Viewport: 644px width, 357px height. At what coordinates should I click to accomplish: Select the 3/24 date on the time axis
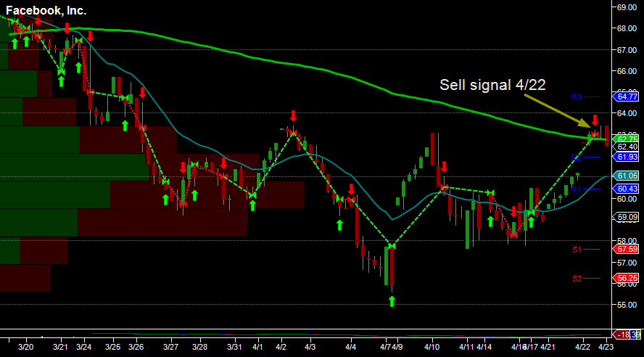pos(84,347)
